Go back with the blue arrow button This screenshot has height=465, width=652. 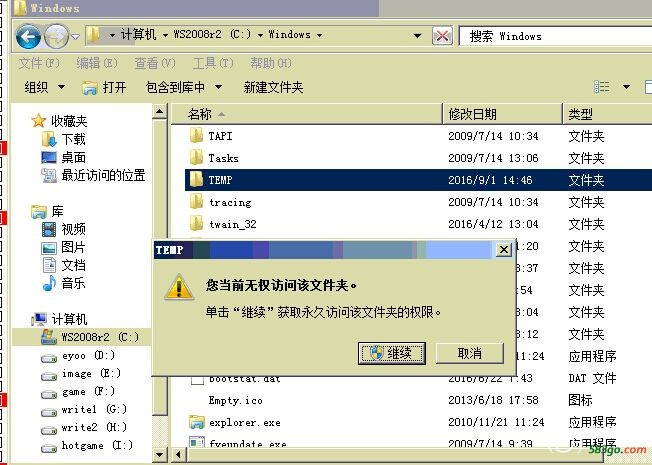[28, 37]
